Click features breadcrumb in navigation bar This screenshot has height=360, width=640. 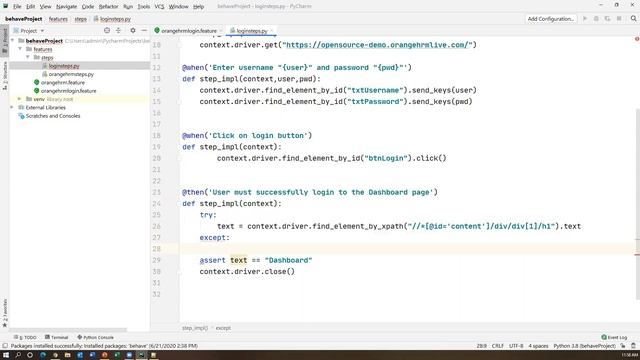tap(58, 19)
